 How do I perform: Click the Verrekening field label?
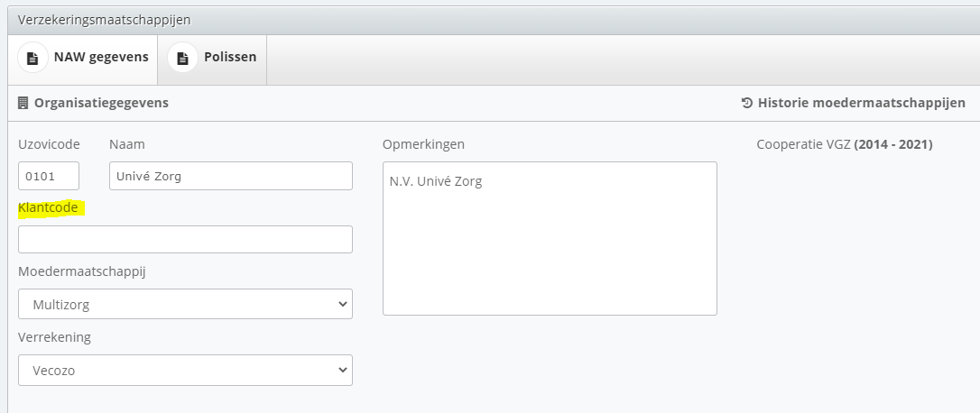[x=54, y=337]
